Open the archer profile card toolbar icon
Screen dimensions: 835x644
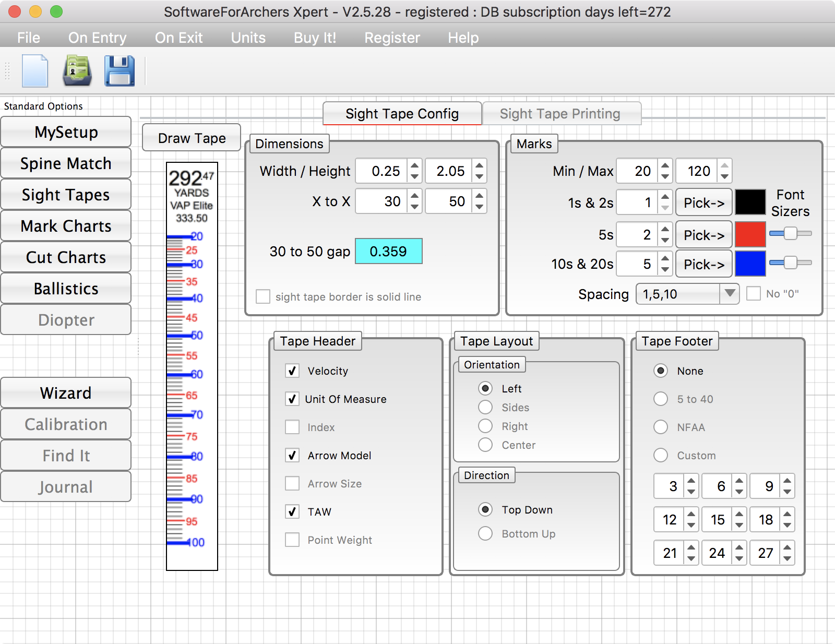tap(77, 70)
